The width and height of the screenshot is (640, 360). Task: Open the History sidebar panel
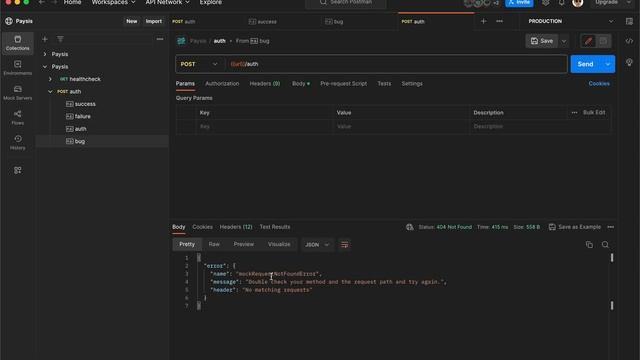[x=18, y=142]
